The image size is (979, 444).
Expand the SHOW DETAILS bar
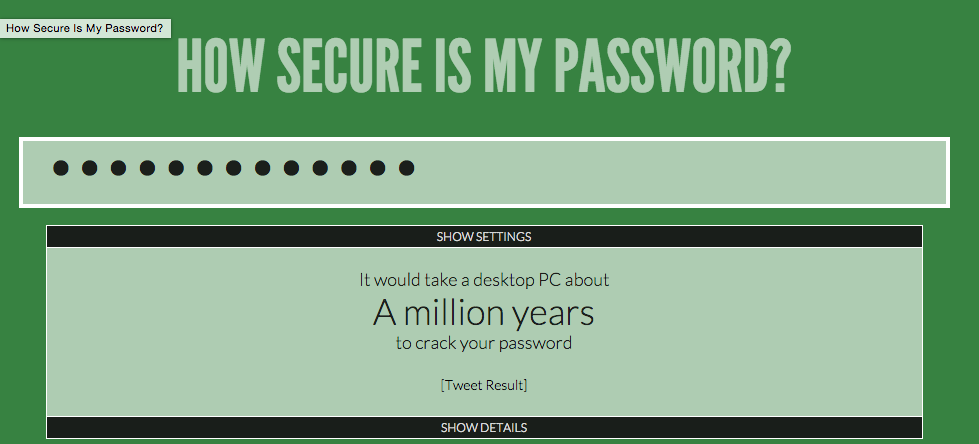click(x=484, y=428)
